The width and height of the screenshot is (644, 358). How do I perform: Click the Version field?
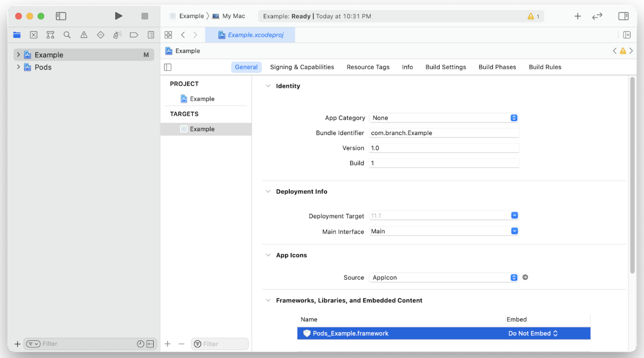444,148
